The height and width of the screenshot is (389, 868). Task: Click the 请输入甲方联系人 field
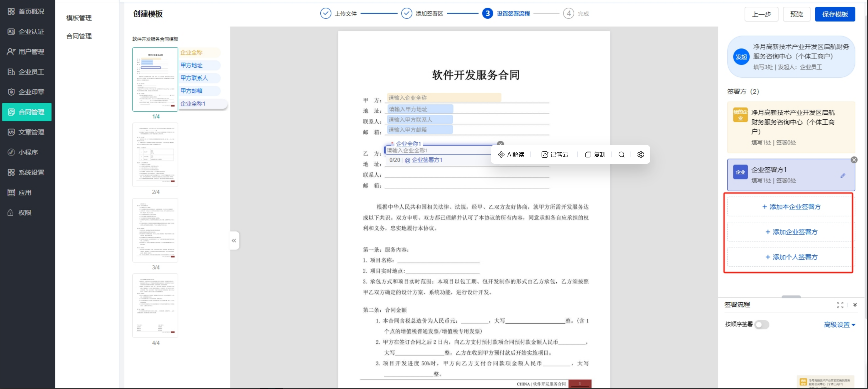click(x=420, y=120)
